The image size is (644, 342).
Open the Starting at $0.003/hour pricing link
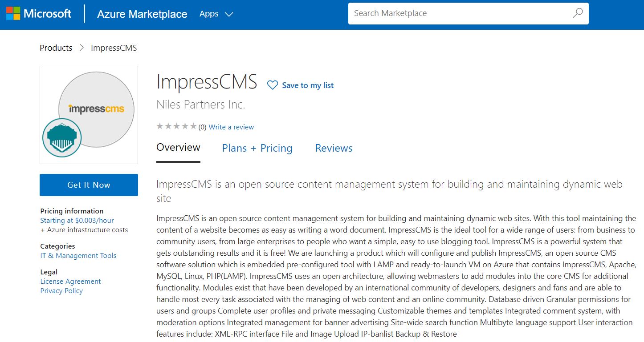coord(77,221)
